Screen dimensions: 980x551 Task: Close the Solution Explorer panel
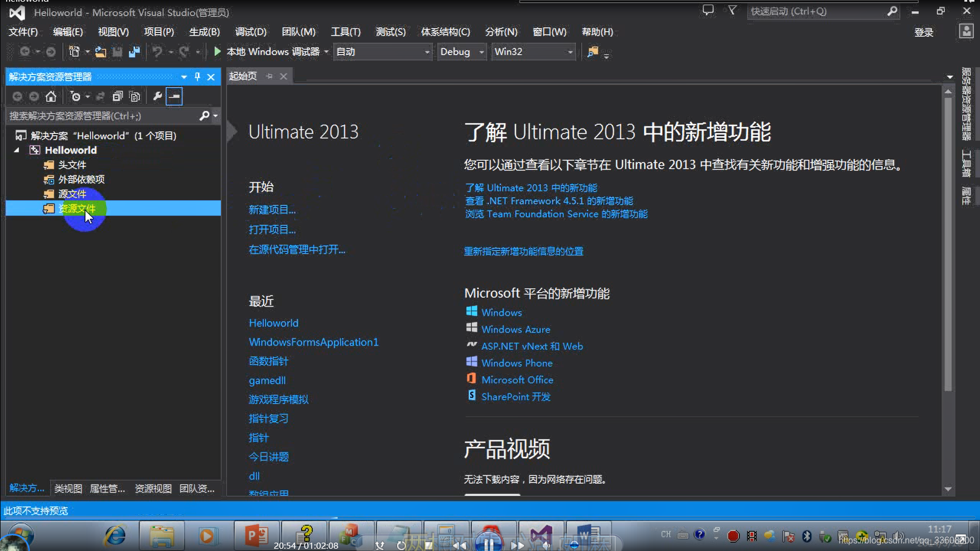click(211, 77)
